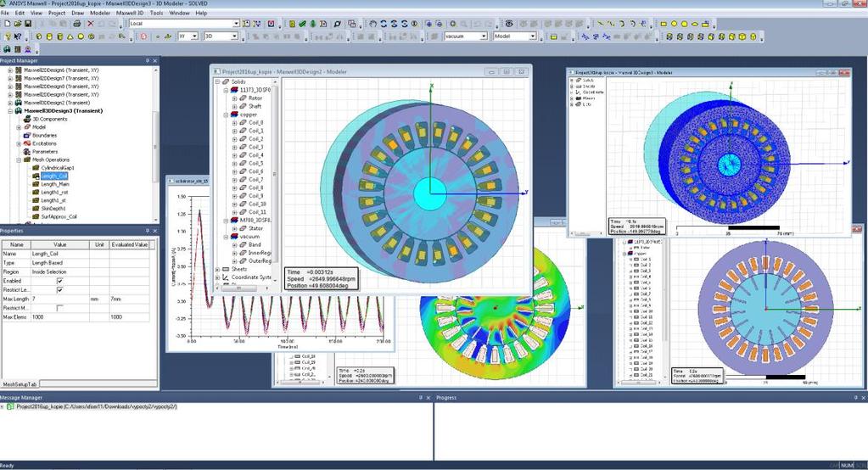Select Band under vacuum in model tree
The height and width of the screenshot is (470, 868).
point(255,244)
